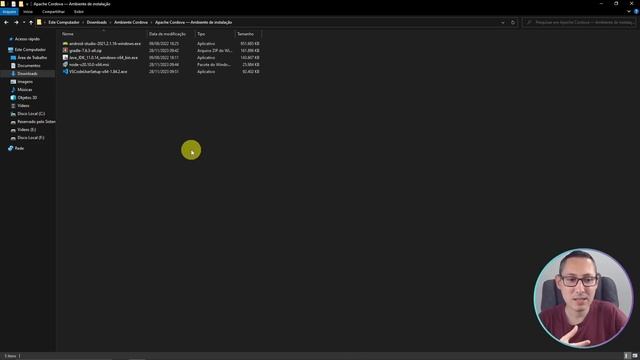Select the Java JDK installer file icon
This screenshot has width=640, height=360.
click(65, 58)
